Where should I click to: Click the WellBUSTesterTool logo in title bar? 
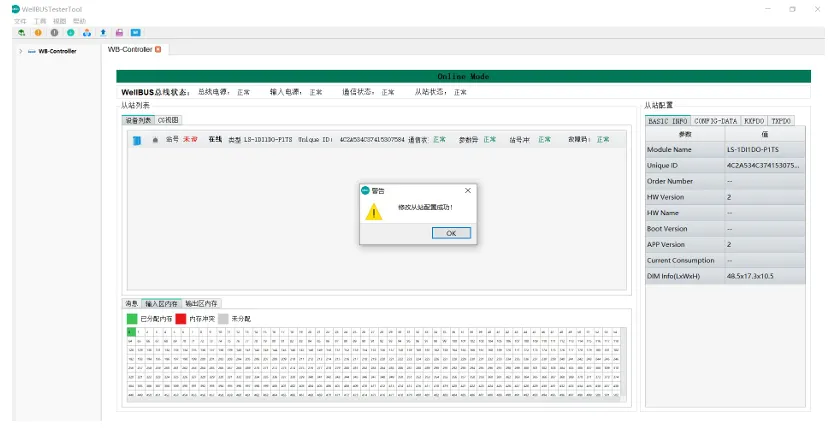[16, 9]
